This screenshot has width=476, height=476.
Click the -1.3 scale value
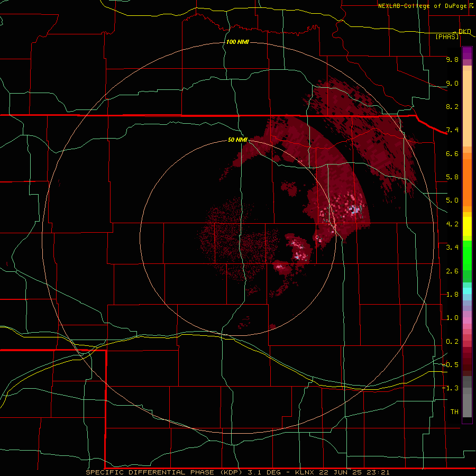[451, 388]
